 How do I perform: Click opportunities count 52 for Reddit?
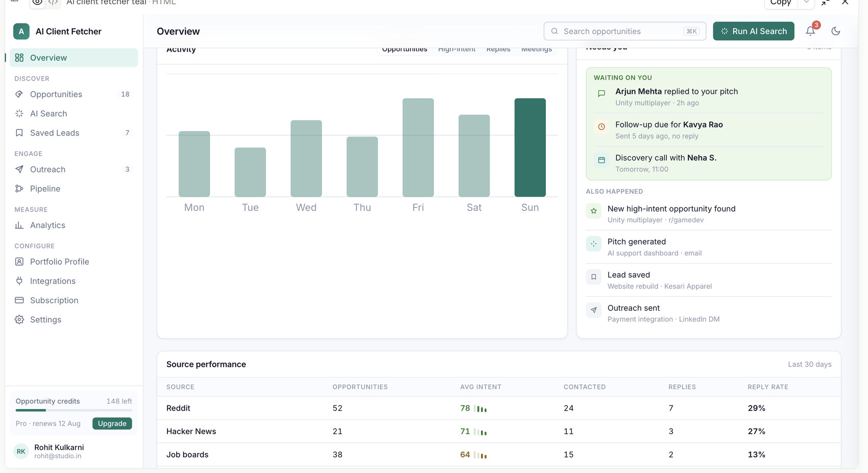[x=337, y=408]
